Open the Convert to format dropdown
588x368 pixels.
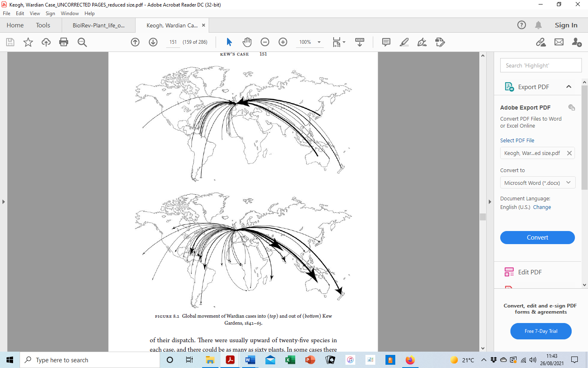tap(538, 182)
